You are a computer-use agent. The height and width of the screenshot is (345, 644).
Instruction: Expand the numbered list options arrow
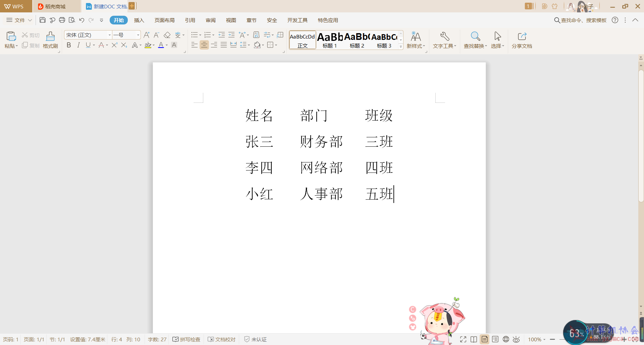click(213, 35)
